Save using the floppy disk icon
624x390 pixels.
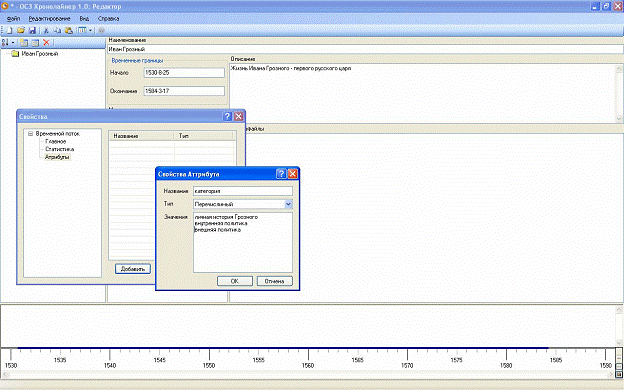pyautogui.click(x=33, y=30)
